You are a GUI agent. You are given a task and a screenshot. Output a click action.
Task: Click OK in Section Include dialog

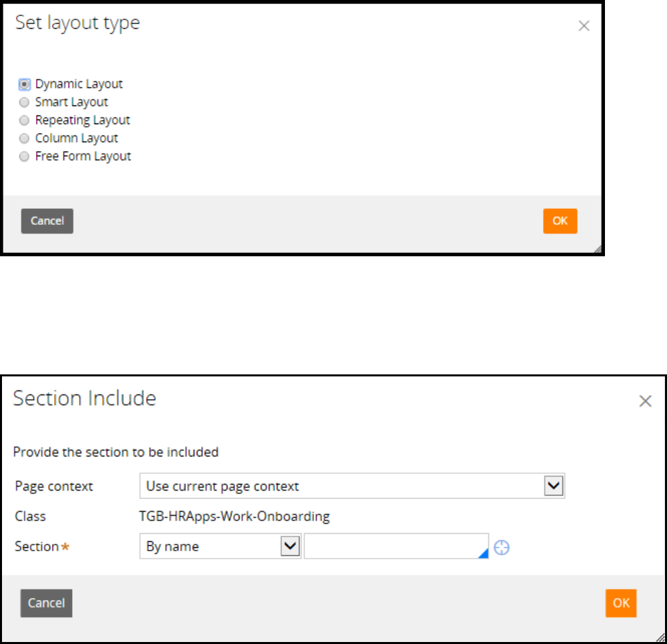click(x=621, y=603)
